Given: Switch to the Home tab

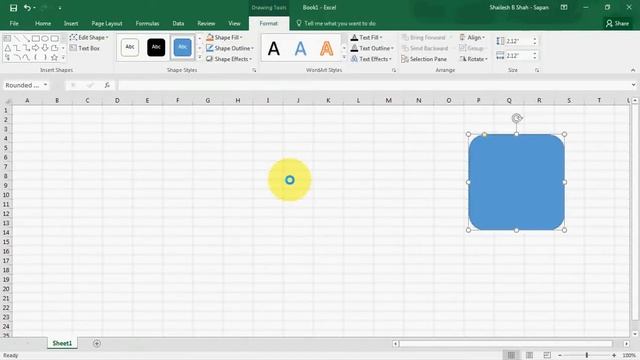Looking at the screenshot, I should (43, 23).
